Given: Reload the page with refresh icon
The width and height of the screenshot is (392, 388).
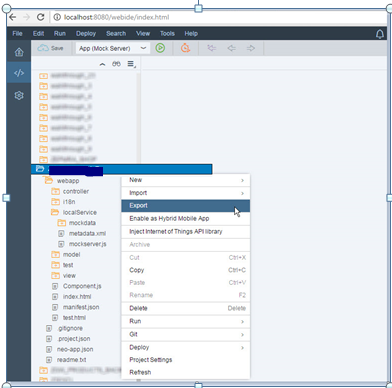Looking at the screenshot, I should point(41,17).
